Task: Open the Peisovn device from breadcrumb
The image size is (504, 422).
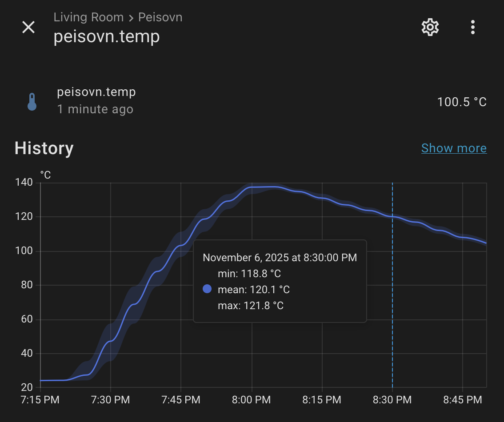Action: [x=160, y=17]
